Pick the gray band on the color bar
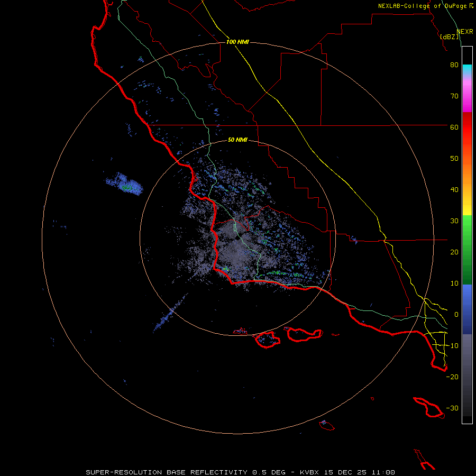Screen dimensions: 476x476 pos(467,375)
